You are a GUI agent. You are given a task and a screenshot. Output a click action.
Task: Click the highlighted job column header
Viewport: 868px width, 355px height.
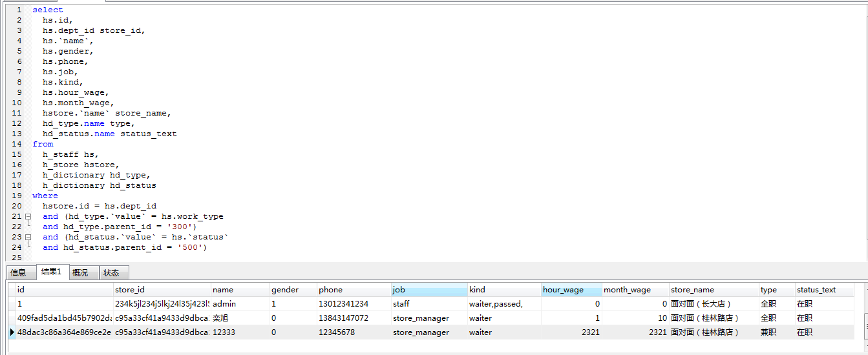[429, 290]
